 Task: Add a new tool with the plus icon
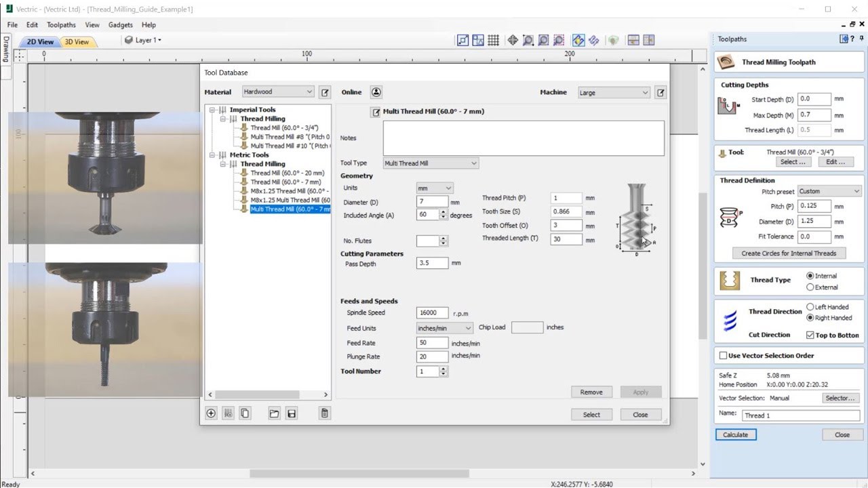coord(211,413)
